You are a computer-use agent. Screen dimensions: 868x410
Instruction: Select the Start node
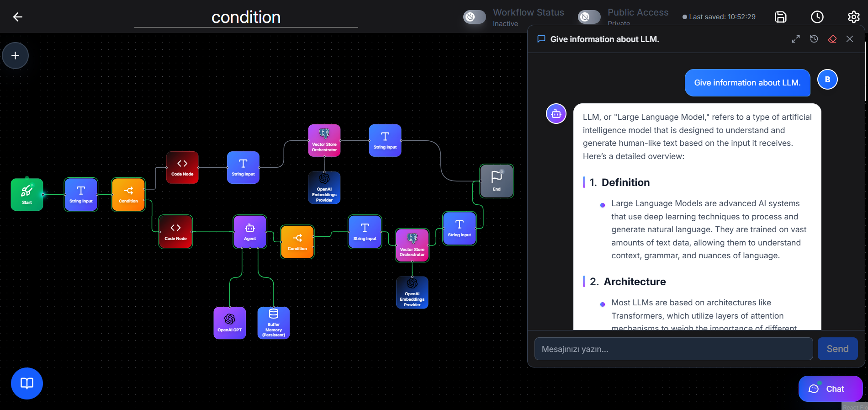[x=27, y=195]
